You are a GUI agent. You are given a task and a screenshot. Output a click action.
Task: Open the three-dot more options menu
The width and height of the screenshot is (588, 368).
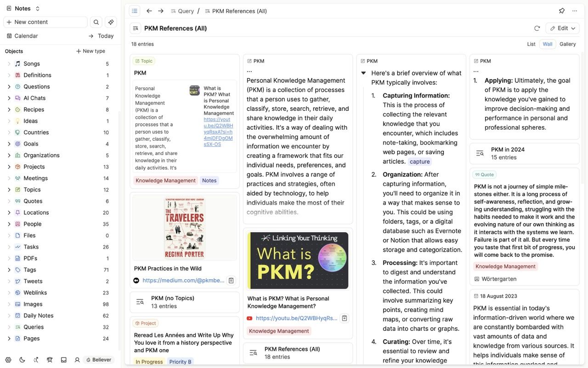pyautogui.click(x=575, y=11)
